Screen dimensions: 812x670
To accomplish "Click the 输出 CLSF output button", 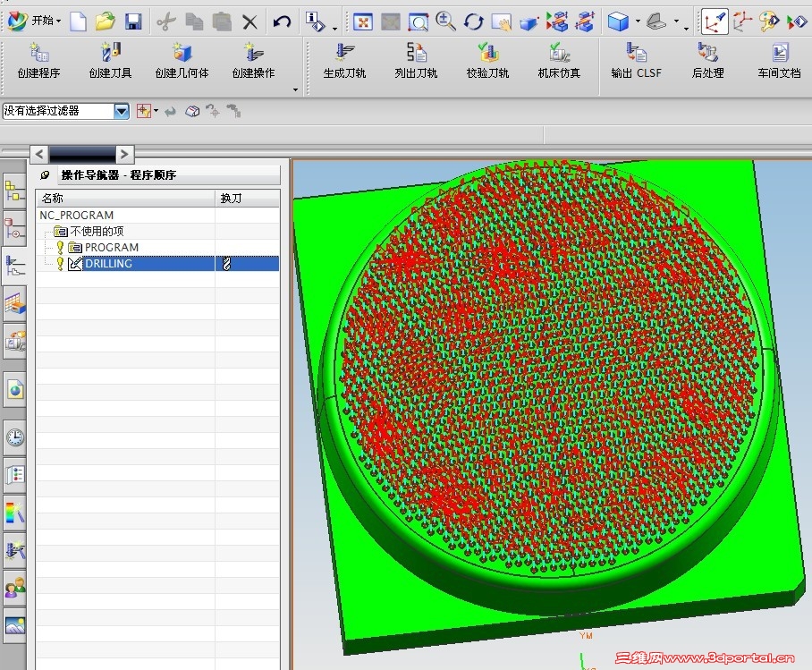I will 636,61.
